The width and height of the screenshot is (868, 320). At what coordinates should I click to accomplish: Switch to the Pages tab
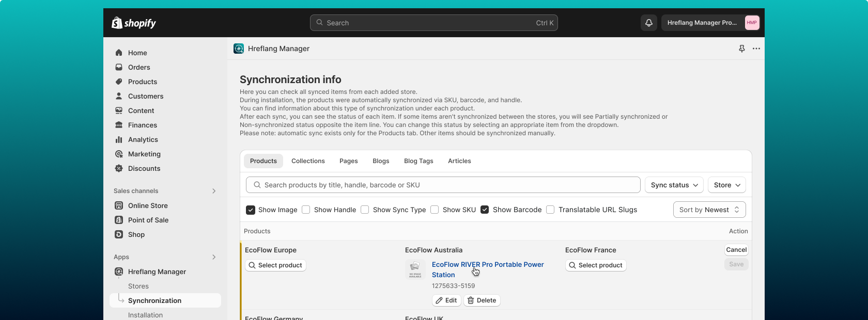pyautogui.click(x=349, y=161)
